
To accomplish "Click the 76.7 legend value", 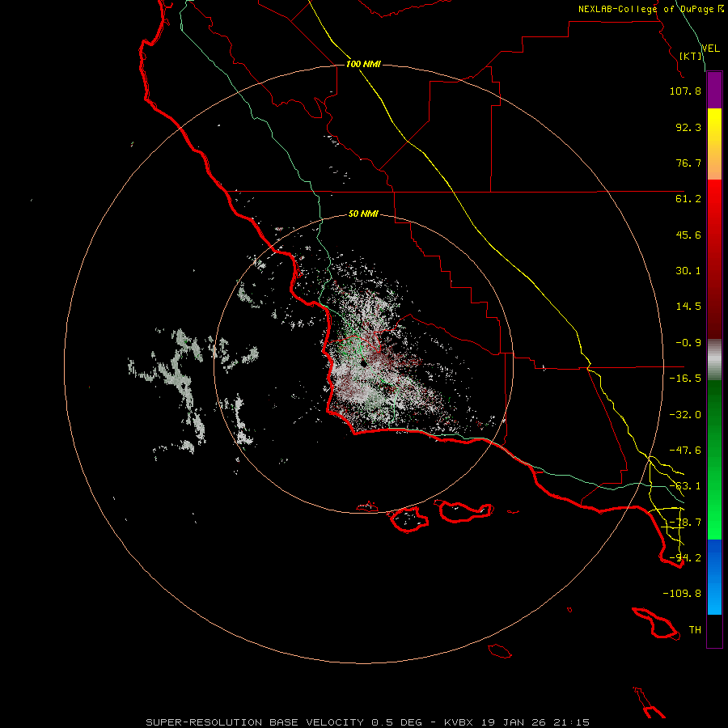I will click(x=688, y=163).
